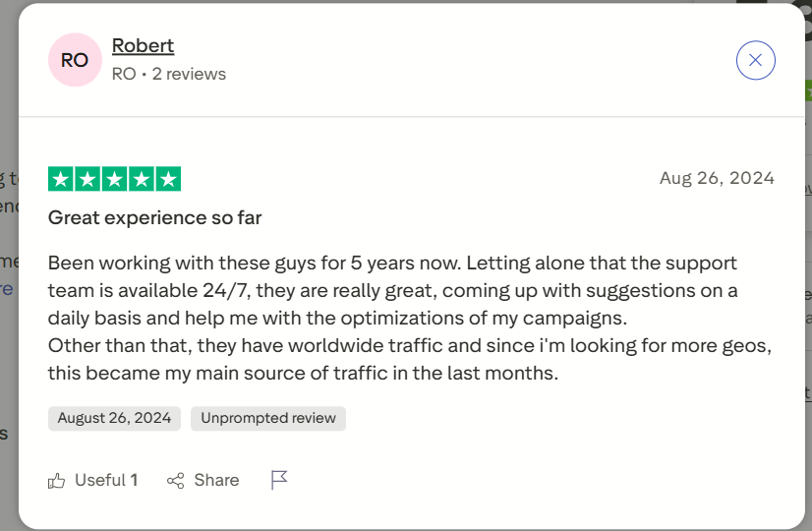
Task: Click the "2 reviews" text under Robert
Action: pos(189,74)
